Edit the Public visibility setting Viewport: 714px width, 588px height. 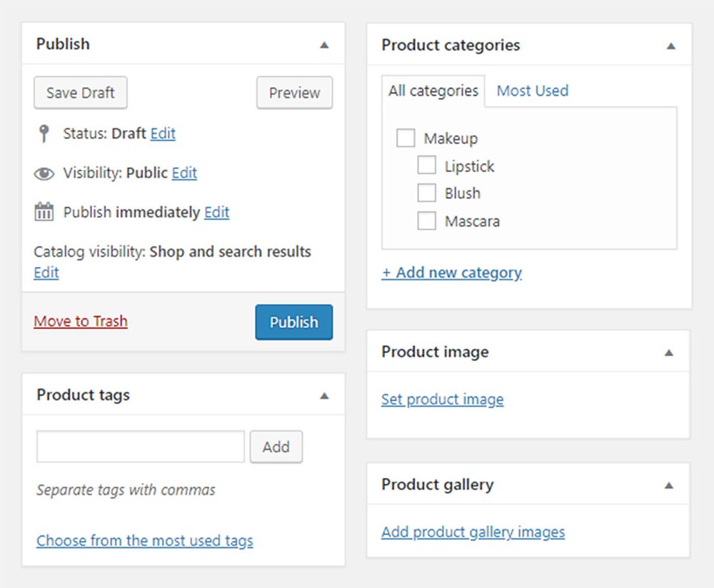coord(184,173)
